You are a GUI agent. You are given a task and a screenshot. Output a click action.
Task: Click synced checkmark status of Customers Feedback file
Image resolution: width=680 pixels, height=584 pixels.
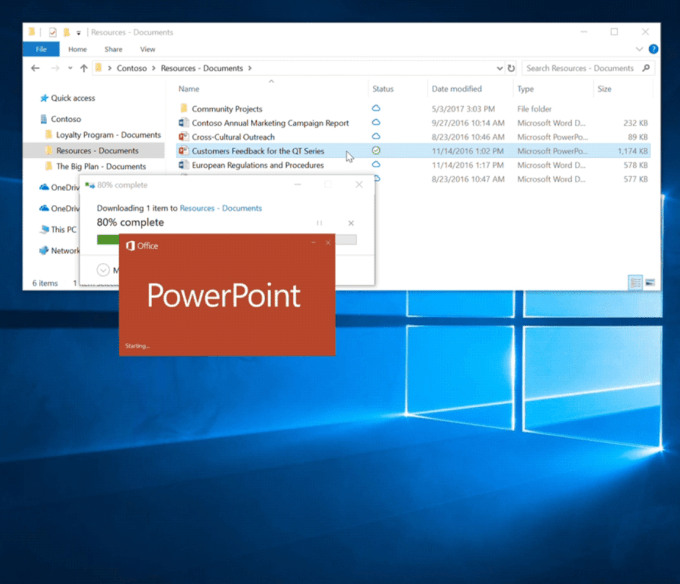(x=376, y=150)
